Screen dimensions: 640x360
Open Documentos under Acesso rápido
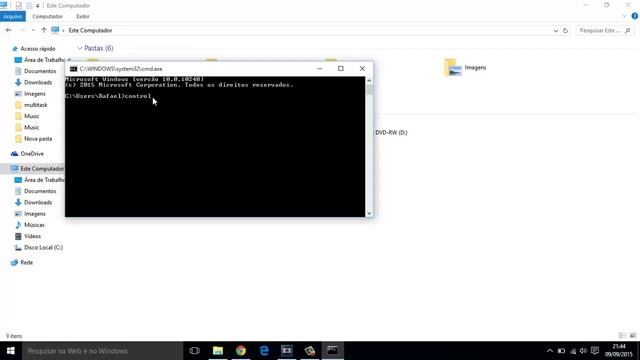pos(40,71)
